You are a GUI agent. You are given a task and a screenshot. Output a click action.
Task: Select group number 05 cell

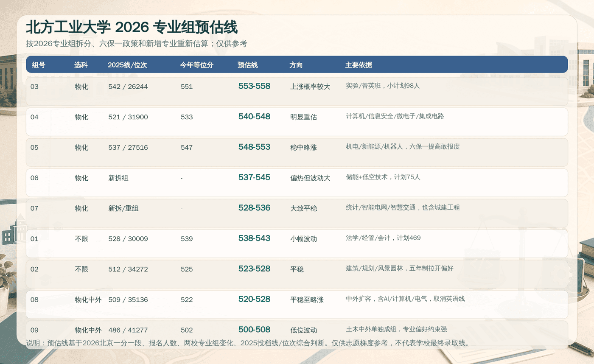(34, 148)
